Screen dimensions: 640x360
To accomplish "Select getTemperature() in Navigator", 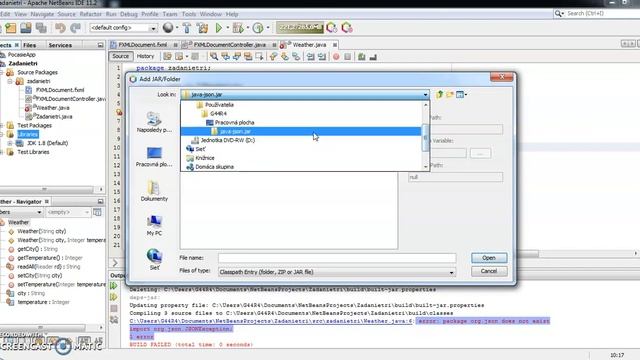I will [50, 258].
